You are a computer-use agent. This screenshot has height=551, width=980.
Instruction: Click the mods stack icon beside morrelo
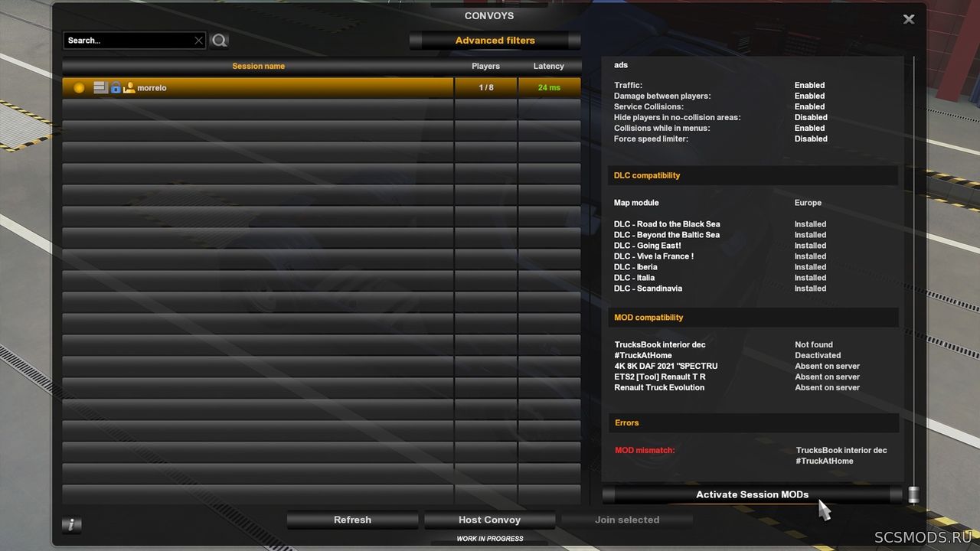point(100,87)
